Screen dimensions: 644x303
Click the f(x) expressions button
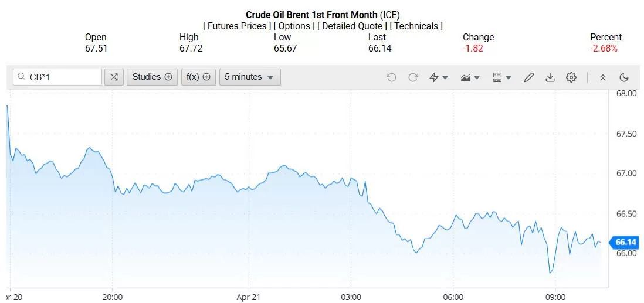coord(198,77)
